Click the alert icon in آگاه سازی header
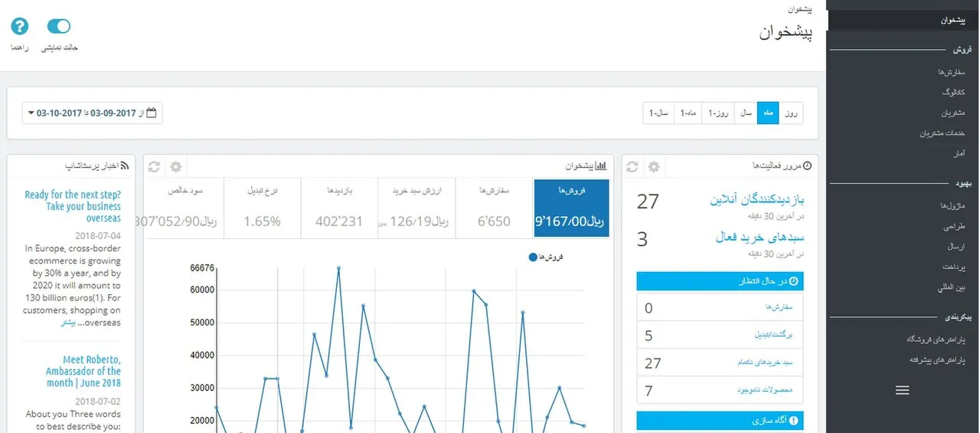 [x=794, y=421]
